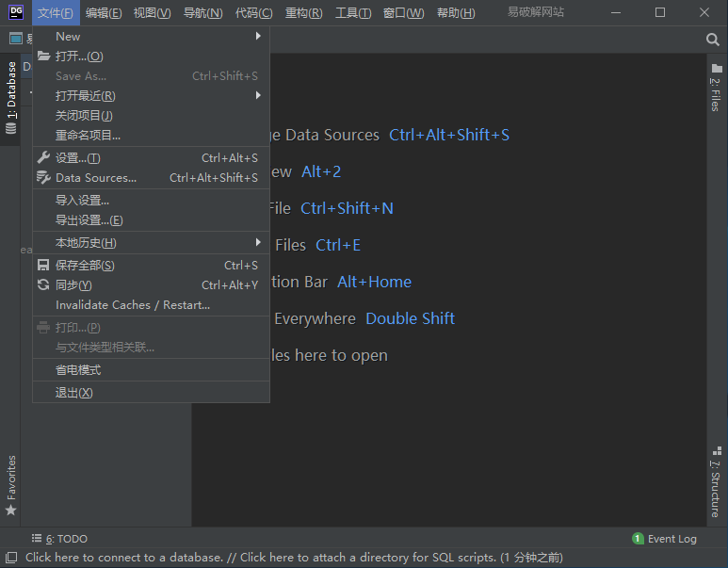
Task: Click the project window icon in navigation bar
Action: click(x=16, y=39)
